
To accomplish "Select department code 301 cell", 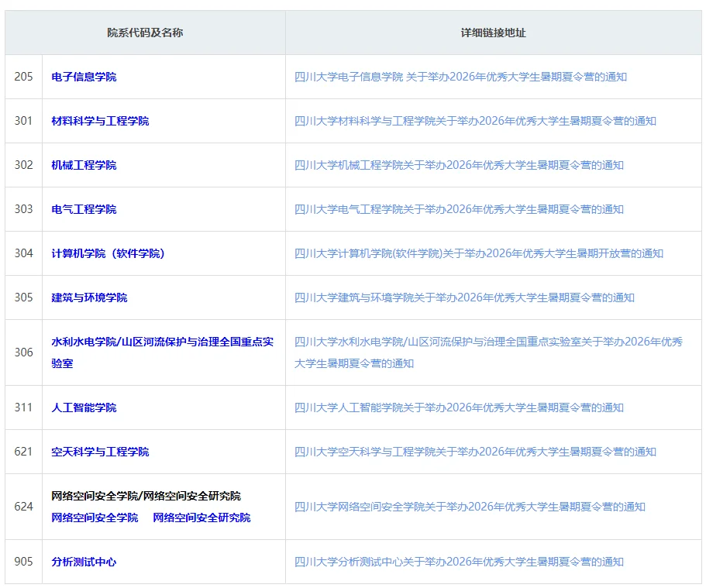I will tap(23, 121).
